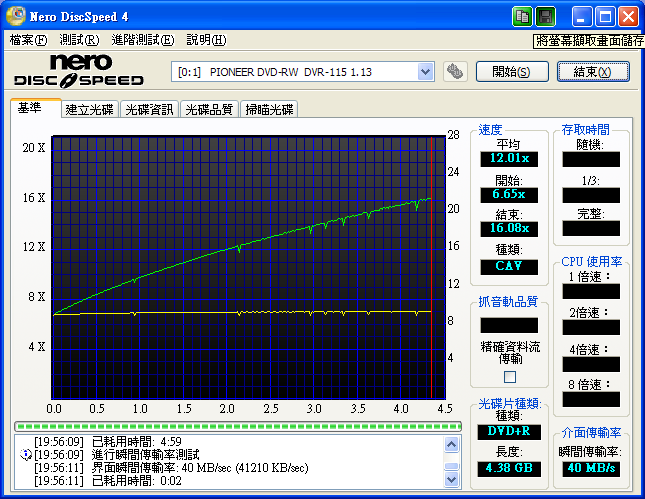The height and width of the screenshot is (499, 645).
Task: Click the green copy-screenshot icon in title bar
Action: point(523,17)
